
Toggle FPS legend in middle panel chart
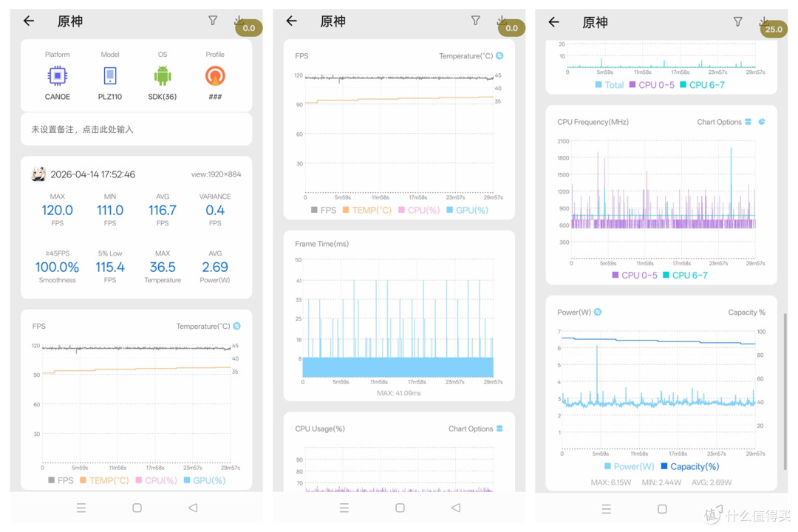click(x=324, y=210)
